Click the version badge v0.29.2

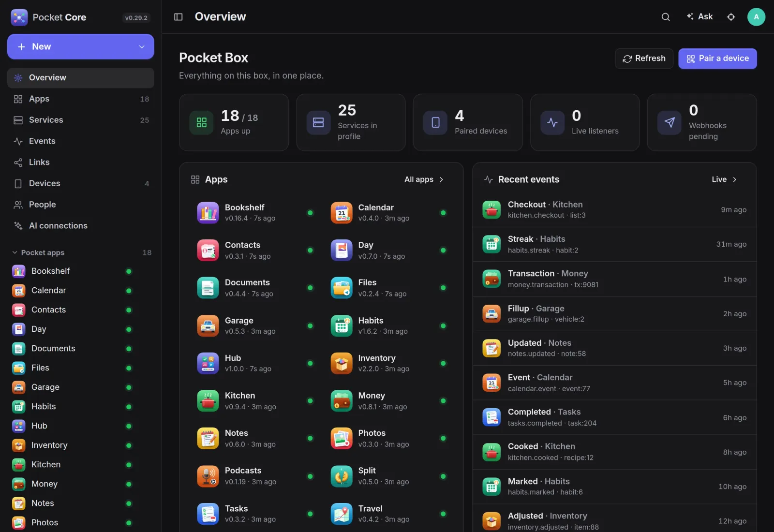point(136,18)
